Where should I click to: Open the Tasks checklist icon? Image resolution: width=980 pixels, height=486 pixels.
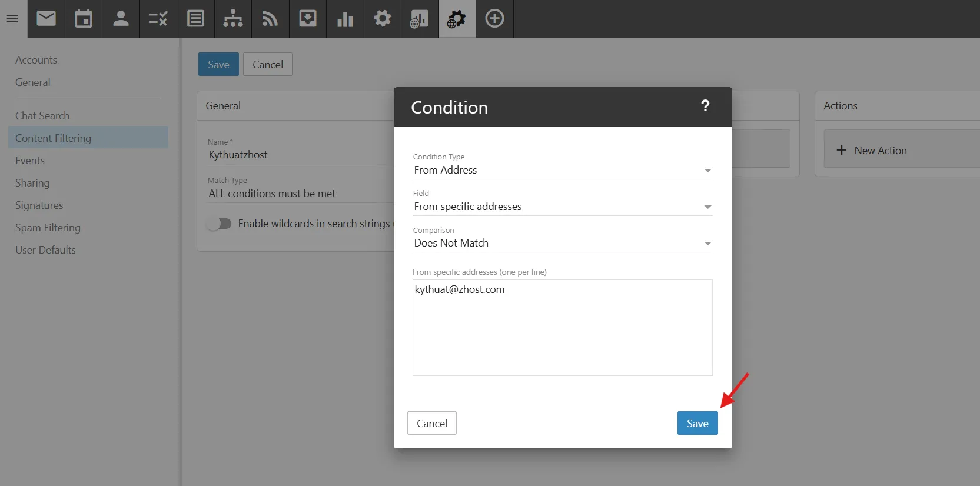point(158,19)
